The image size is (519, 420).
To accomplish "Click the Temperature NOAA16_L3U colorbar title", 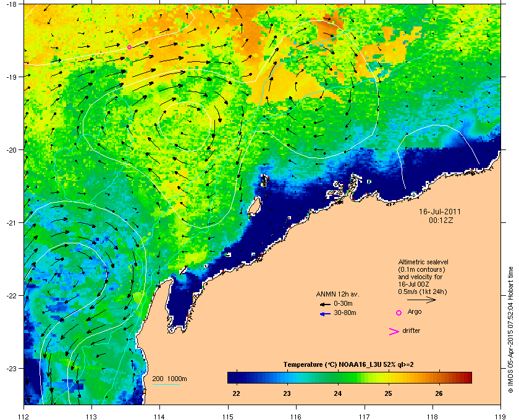I will coord(348,365).
